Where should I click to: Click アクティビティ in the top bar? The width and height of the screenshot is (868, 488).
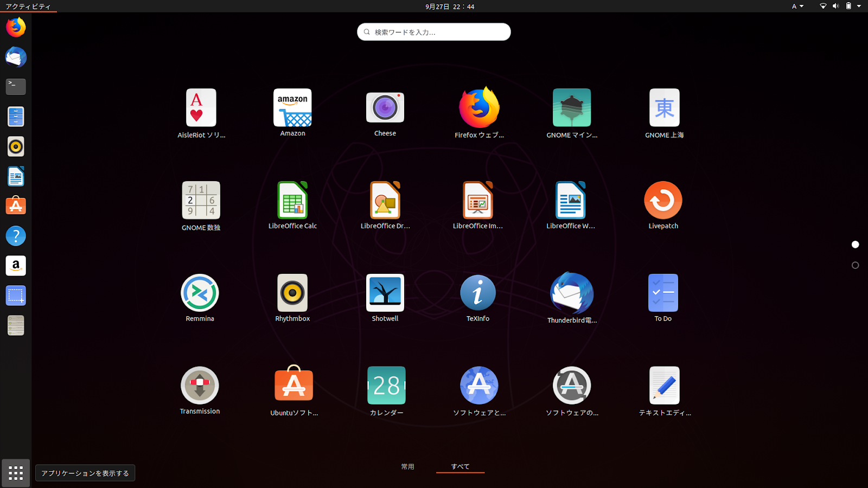point(28,7)
